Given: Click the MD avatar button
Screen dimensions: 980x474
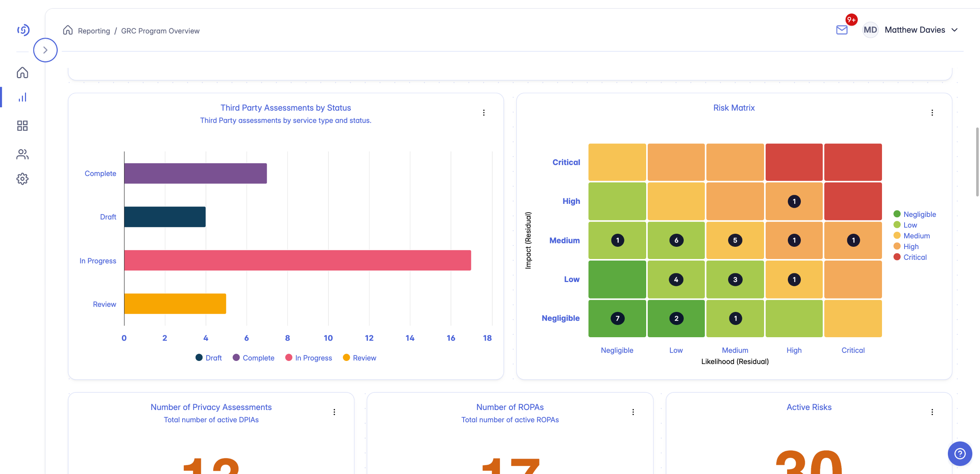Looking at the screenshot, I should click(870, 30).
